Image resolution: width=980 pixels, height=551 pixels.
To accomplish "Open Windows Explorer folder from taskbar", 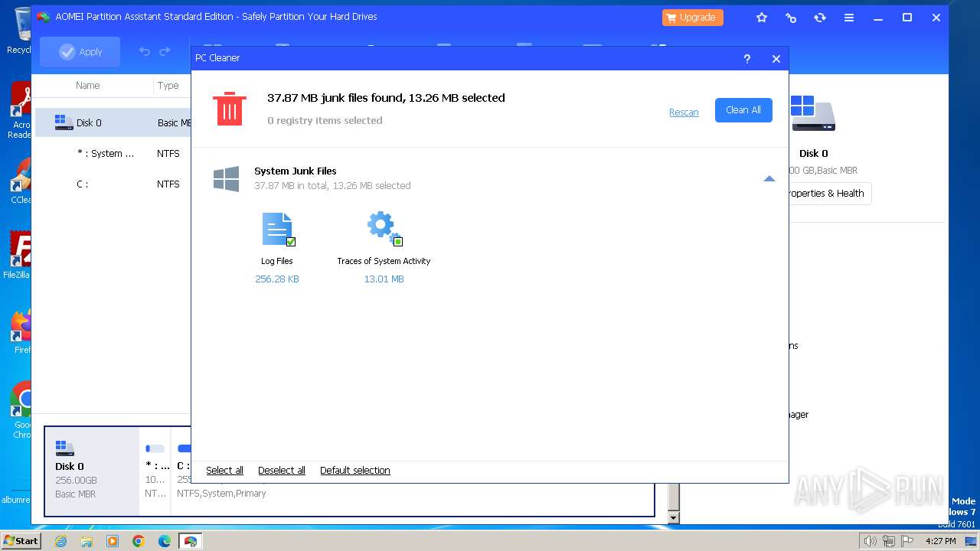I will [x=87, y=541].
